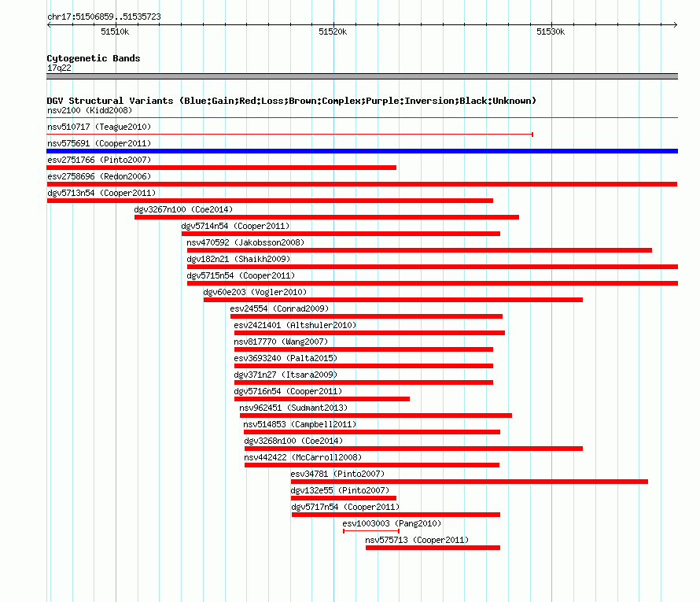
Task: Click the esv2751766 (Pinto2007) label
Action: tap(99, 160)
